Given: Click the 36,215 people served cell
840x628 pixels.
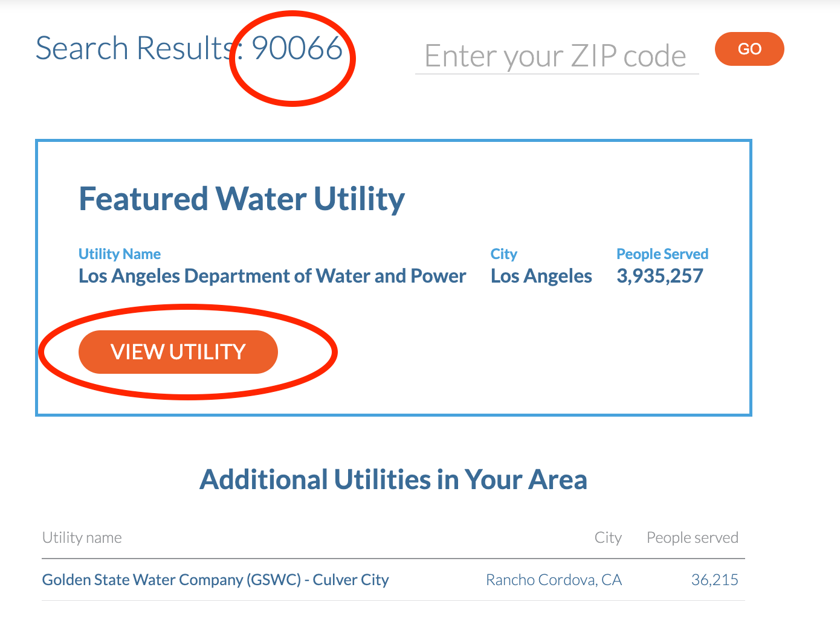Looking at the screenshot, I should coord(714,580).
